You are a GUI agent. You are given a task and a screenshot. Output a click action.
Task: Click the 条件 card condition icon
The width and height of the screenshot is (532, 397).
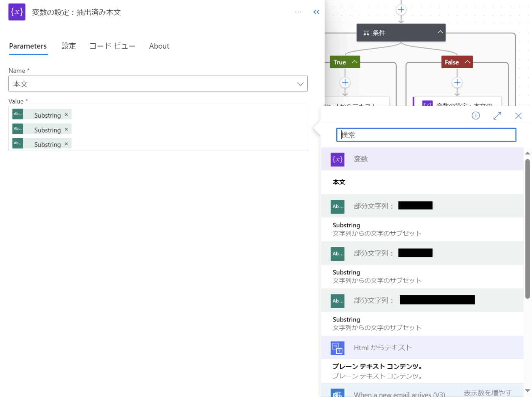click(366, 33)
